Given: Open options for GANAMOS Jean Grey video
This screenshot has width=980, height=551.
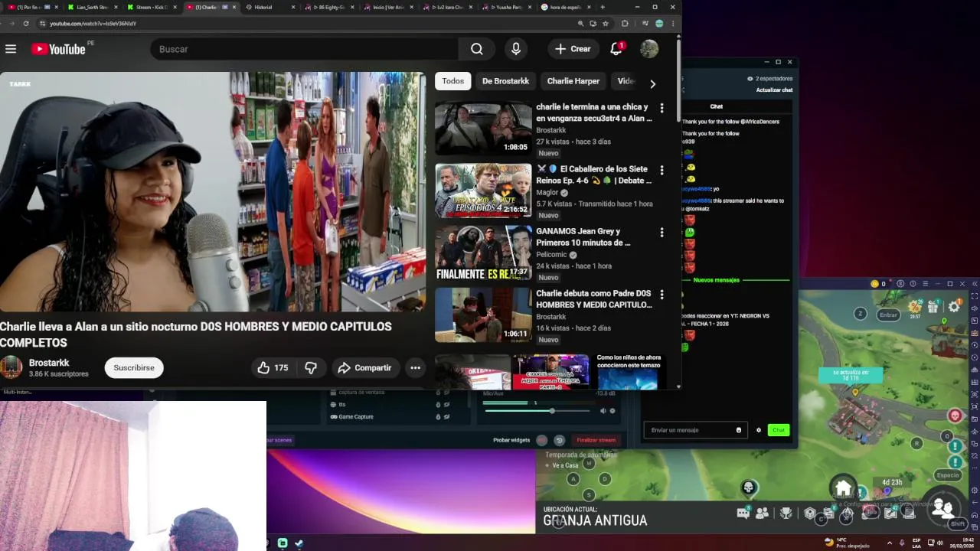Looking at the screenshot, I should pyautogui.click(x=661, y=233).
